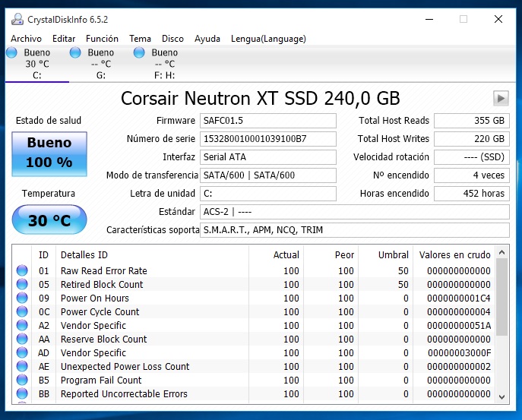
Task: Select the Reported Uncorrectable Errors row text
Action: [x=124, y=393]
